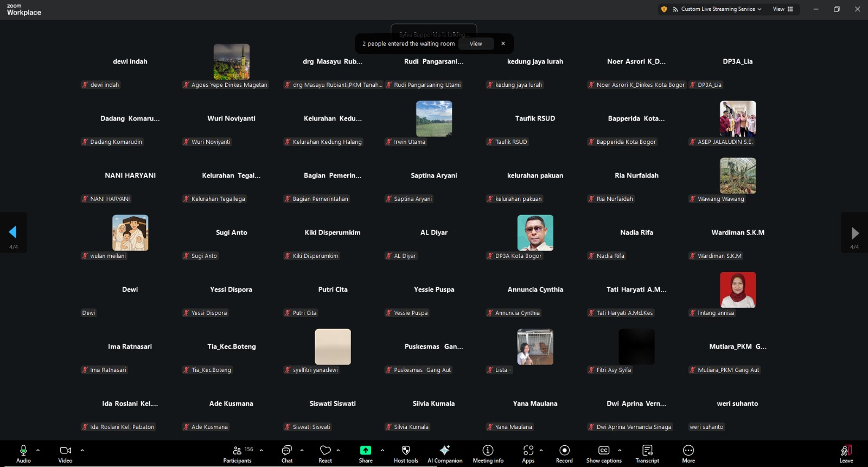Expand the React options chevron
Image resolution: width=868 pixels, height=467 pixels.
coord(338,450)
